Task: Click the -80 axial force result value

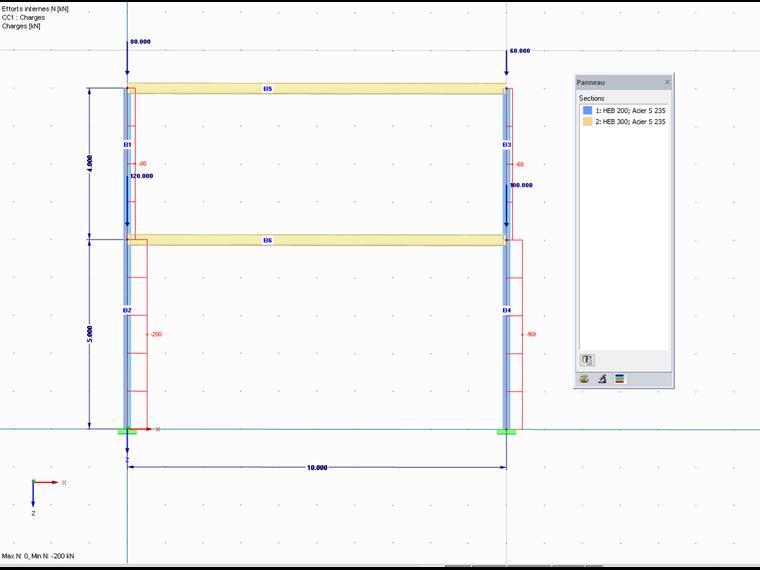Action: tap(142, 164)
